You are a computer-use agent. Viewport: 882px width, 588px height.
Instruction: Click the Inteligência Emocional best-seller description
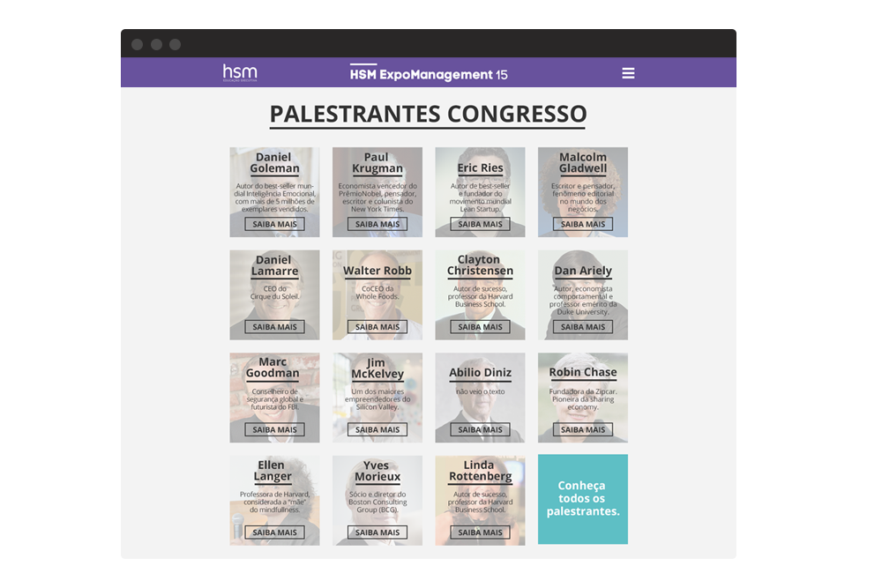274,197
